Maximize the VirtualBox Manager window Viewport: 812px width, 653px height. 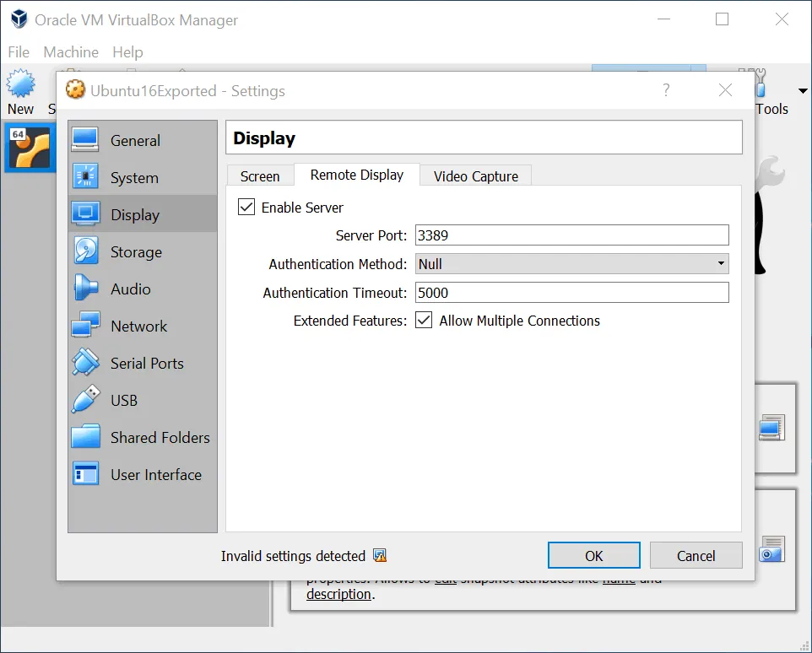pos(722,19)
